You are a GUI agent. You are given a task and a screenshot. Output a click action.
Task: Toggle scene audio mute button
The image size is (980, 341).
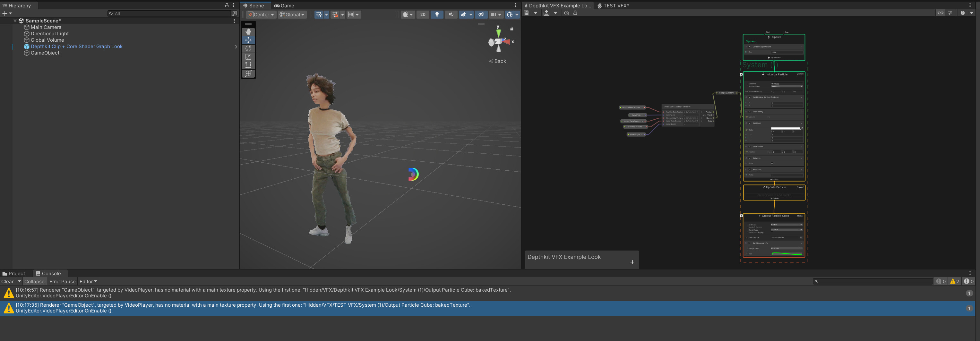coord(451,14)
